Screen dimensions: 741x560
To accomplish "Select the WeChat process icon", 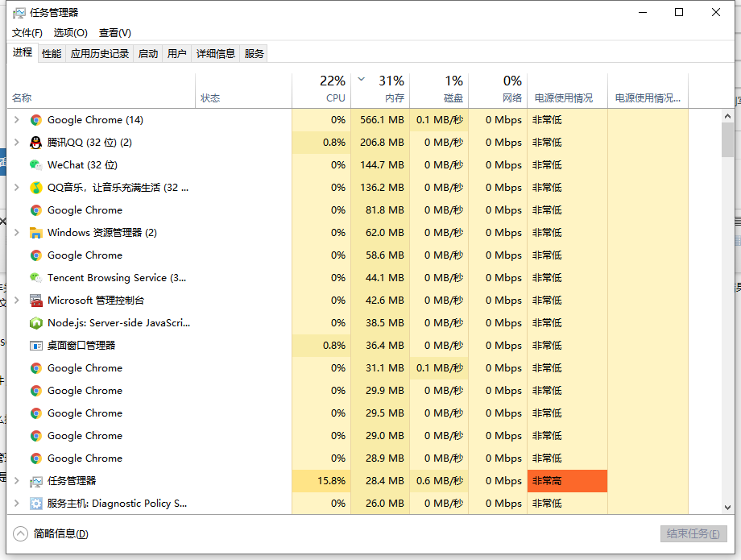I will [x=35, y=165].
